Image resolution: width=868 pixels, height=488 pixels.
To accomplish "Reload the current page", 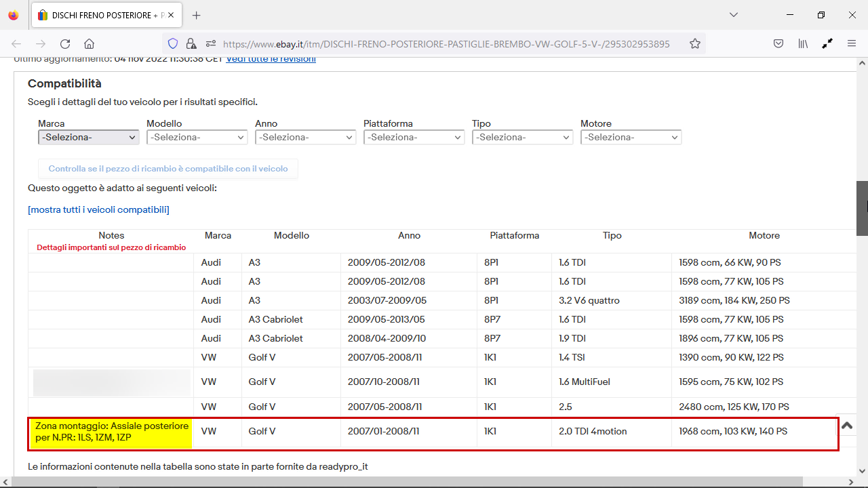I will point(65,43).
